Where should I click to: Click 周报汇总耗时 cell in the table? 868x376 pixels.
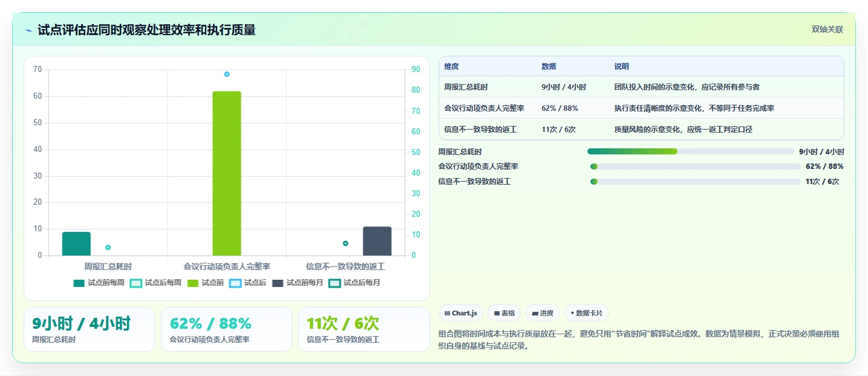click(x=466, y=87)
